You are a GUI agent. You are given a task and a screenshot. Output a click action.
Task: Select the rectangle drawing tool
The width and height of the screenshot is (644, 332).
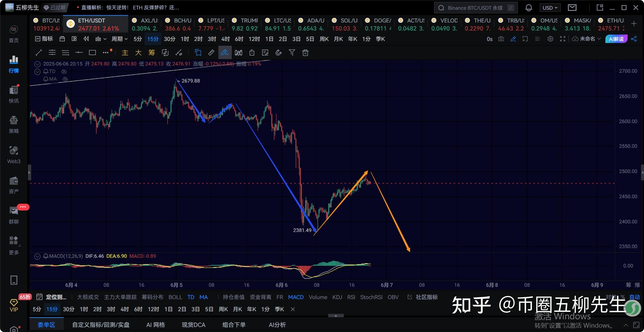(x=92, y=53)
